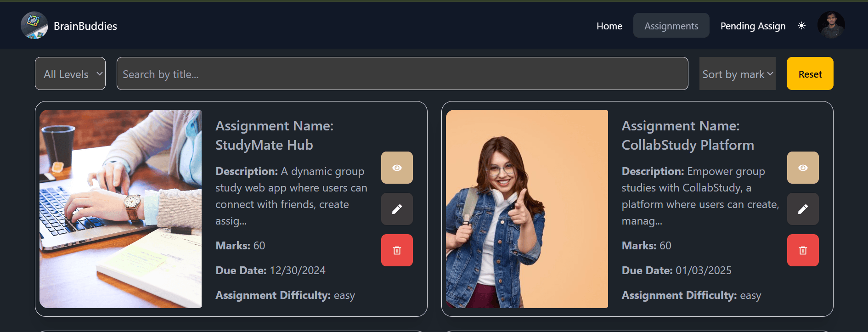868x332 pixels.
Task: Delete CollabStudy Platform with the trash icon
Action: (x=803, y=250)
